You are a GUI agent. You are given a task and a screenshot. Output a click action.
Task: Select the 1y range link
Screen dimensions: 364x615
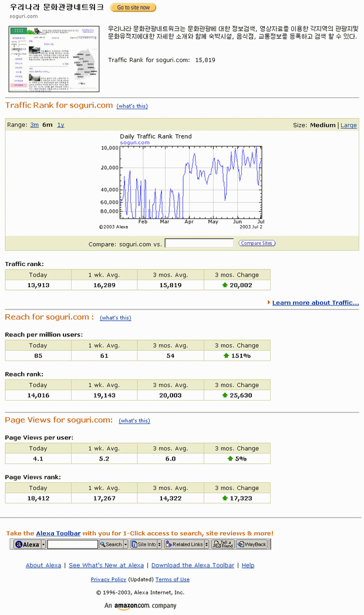[60, 125]
